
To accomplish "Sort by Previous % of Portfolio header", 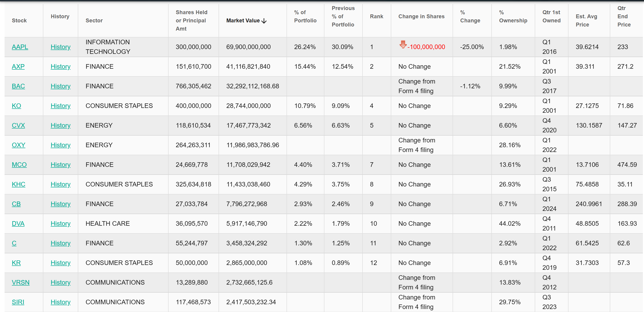I will [x=343, y=16].
